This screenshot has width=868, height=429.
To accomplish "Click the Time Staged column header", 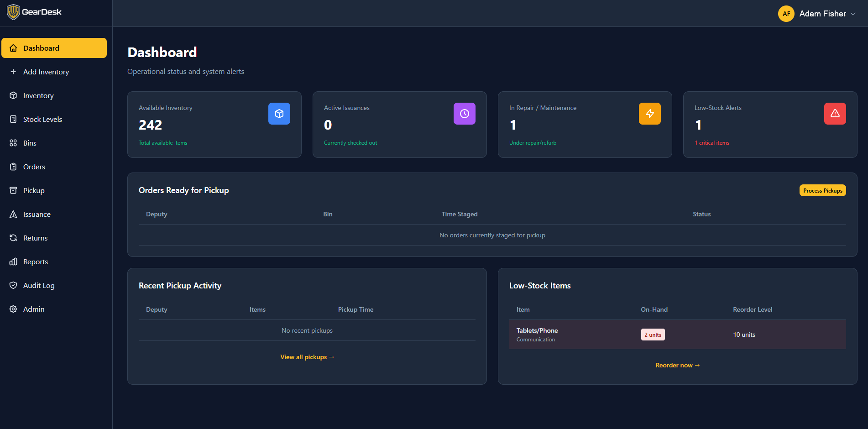I will (x=459, y=214).
